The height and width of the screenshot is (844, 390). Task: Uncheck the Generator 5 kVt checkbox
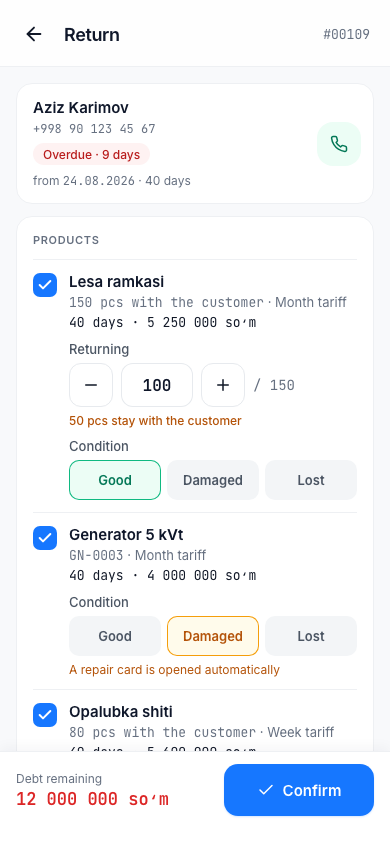coord(45,538)
